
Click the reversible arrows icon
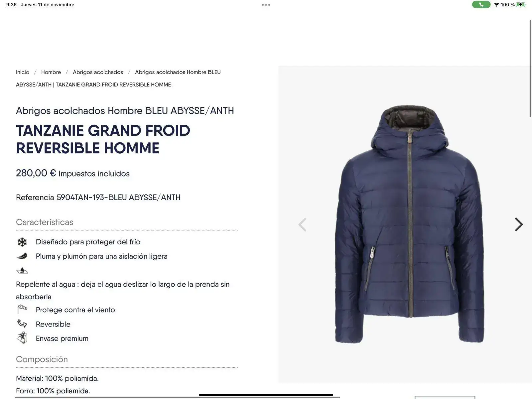[22, 324]
